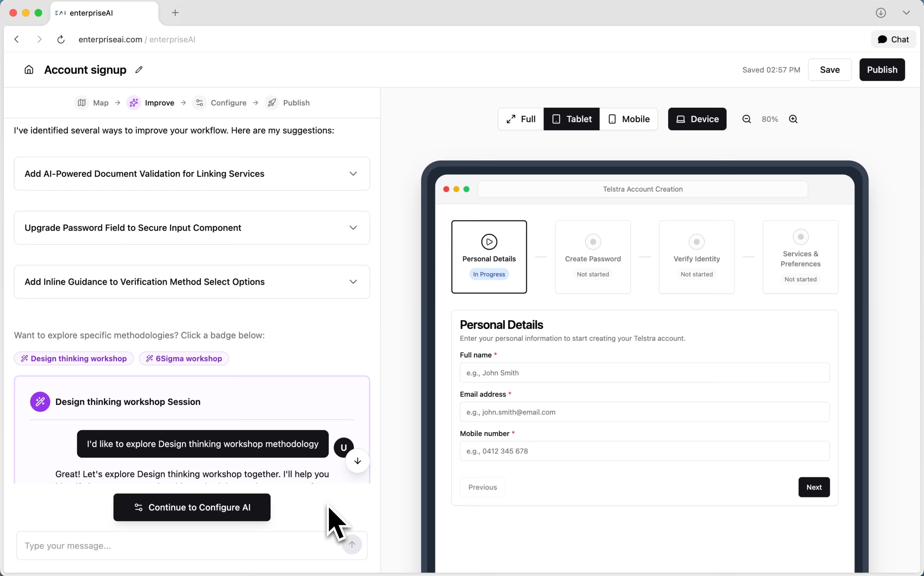
Task: Send the message with the up-arrow button
Action: click(x=352, y=544)
